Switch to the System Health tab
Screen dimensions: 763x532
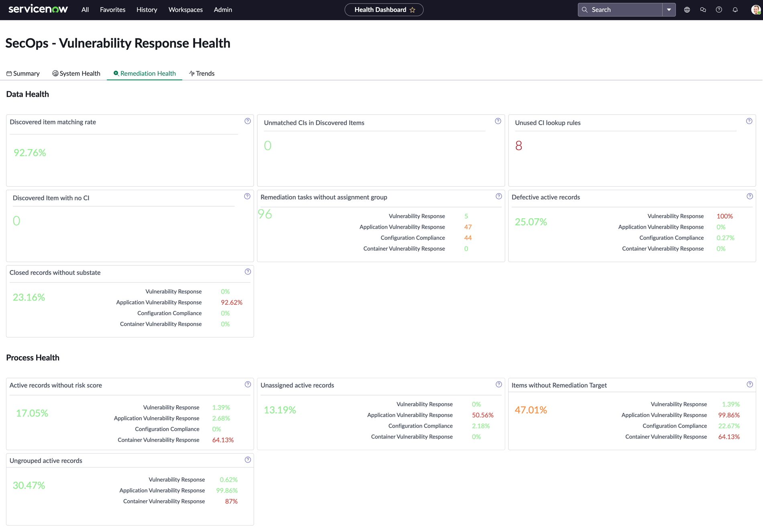[x=76, y=73]
